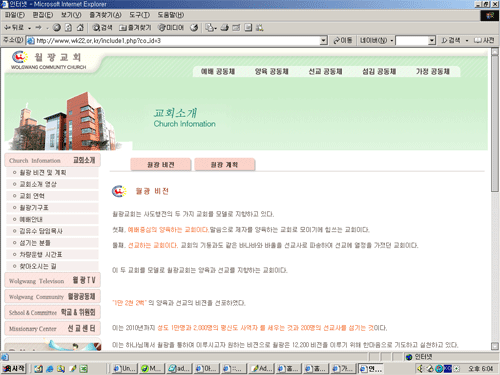
Task: Click the address bar URL field
Action: tap(173, 41)
